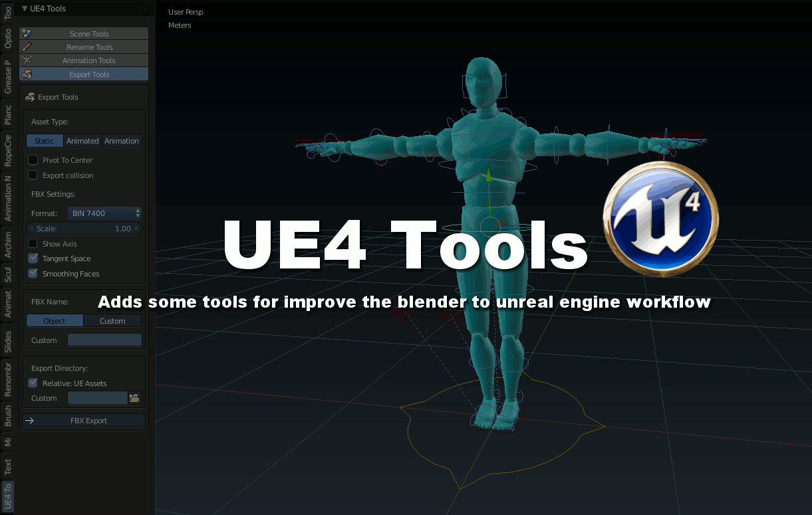This screenshot has height=515, width=812.
Task: Click the FBX Export button
Action: (x=84, y=421)
